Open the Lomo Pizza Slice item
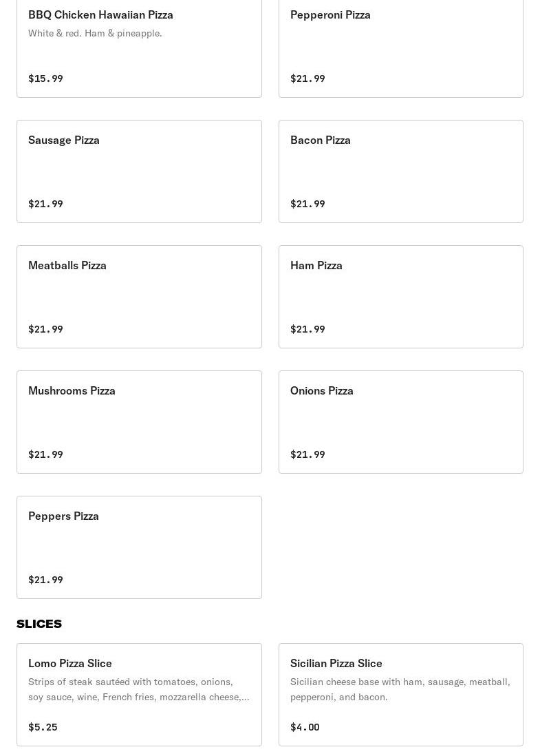The width and height of the screenshot is (540, 756). tap(139, 694)
